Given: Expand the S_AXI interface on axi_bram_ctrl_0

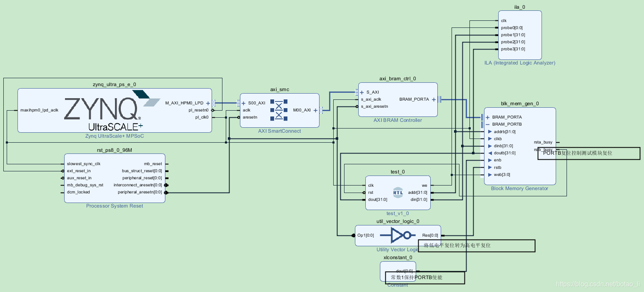Looking at the screenshot, I should point(362,92).
